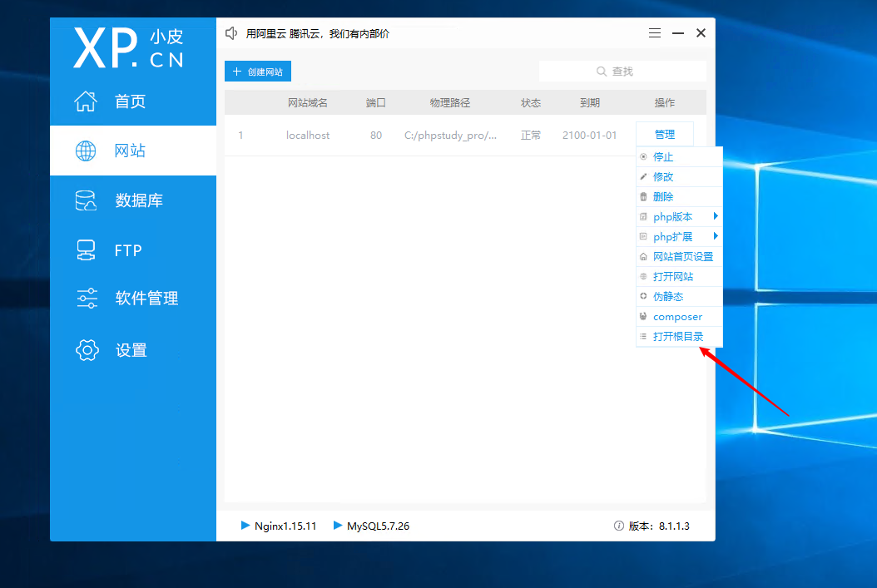The width and height of the screenshot is (877, 588).
Task: Click inside the 查找 search field
Action: (622, 71)
